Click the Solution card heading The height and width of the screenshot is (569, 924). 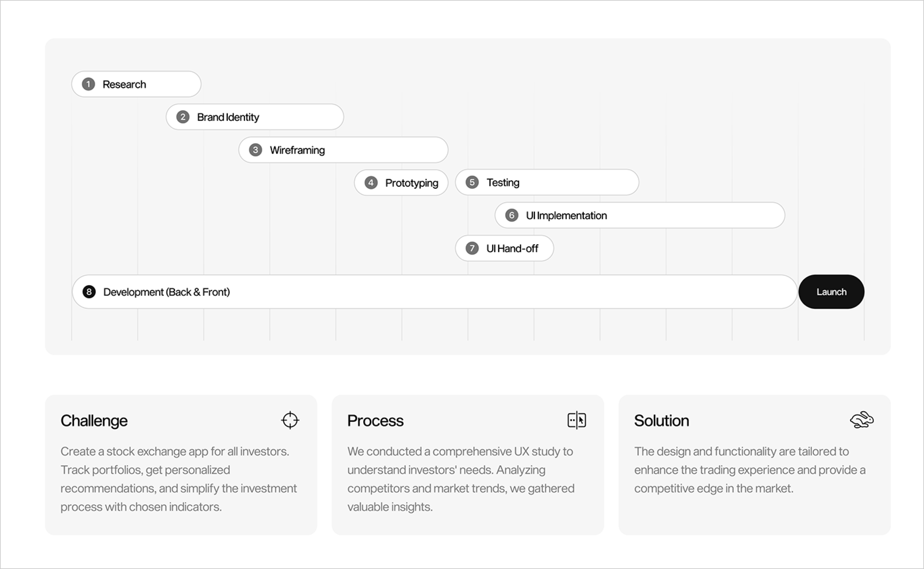click(661, 420)
